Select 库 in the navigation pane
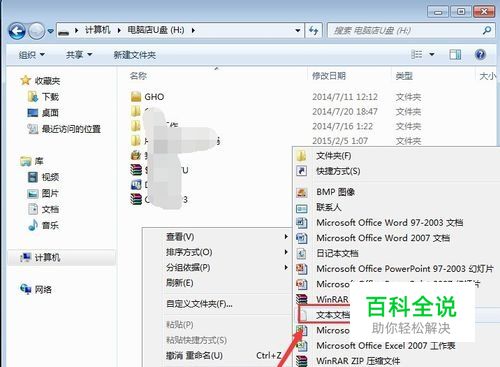 32,161
